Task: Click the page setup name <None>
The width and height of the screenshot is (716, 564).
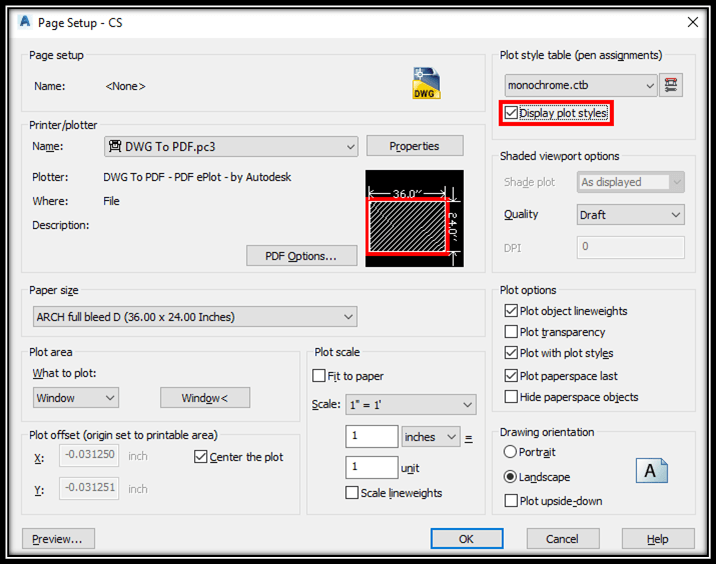Action: click(125, 86)
